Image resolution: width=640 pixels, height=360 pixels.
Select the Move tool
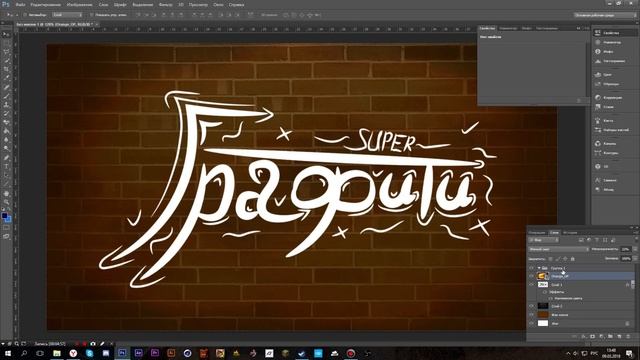[7, 34]
